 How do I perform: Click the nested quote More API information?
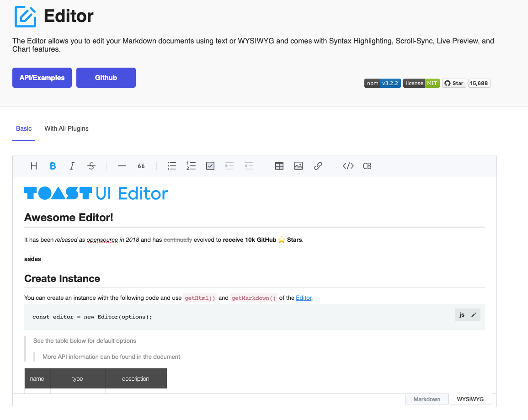click(111, 357)
